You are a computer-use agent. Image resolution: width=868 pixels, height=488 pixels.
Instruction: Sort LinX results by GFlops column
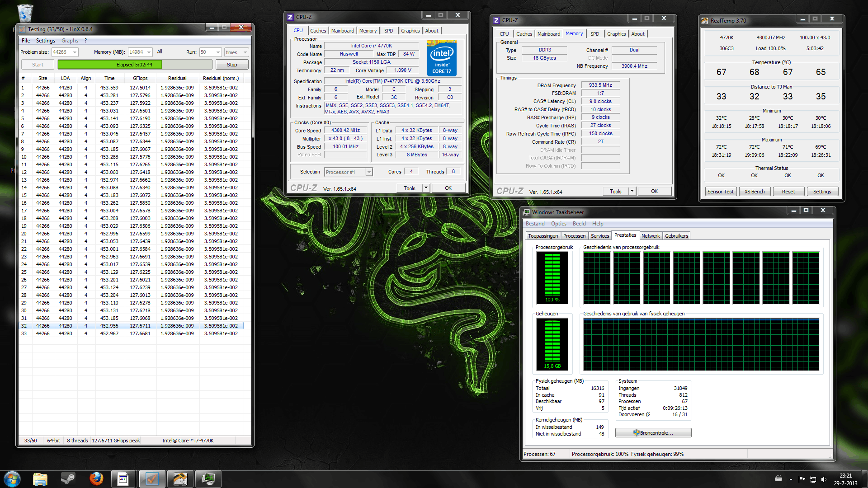coord(140,78)
